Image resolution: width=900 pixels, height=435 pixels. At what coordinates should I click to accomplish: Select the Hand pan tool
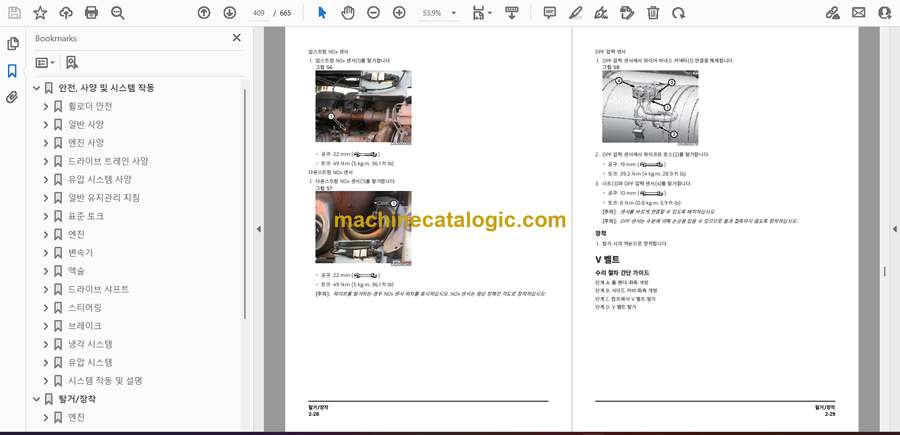347,13
